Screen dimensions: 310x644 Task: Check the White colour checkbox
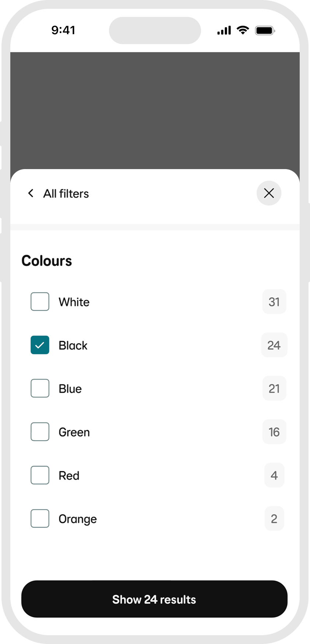click(x=40, y=302)
